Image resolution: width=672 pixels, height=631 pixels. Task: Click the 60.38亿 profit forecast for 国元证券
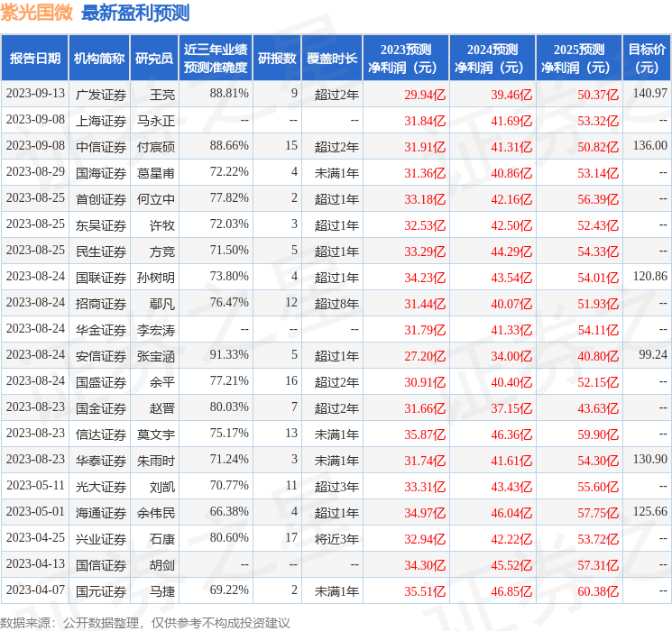598,591
